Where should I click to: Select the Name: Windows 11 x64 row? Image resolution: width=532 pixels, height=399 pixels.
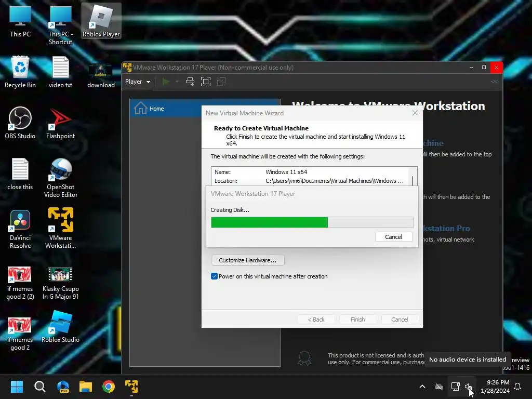tap(310, 172)
